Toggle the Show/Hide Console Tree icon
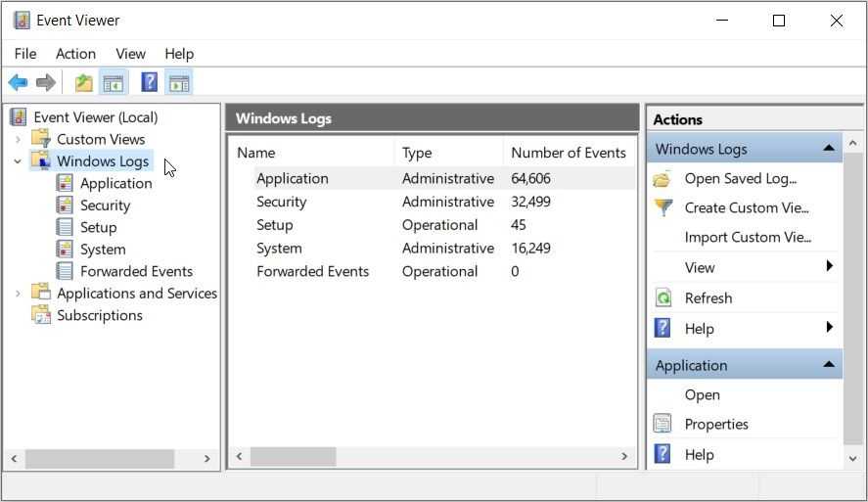 [x=113, y=83]
